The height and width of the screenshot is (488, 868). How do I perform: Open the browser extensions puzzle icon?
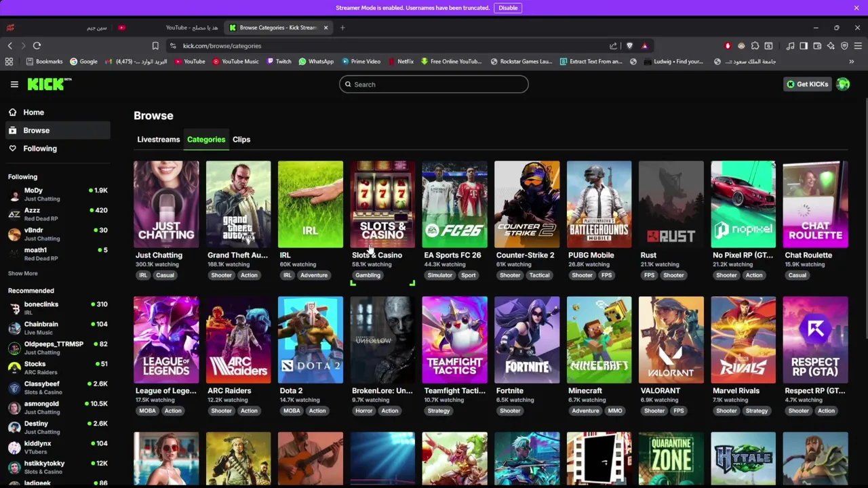755,46
